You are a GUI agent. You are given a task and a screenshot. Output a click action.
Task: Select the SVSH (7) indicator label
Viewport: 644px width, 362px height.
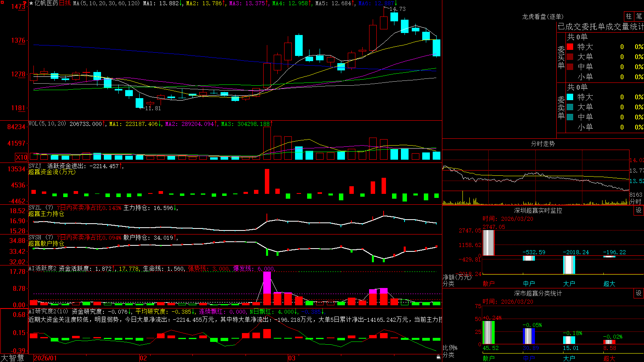point(41,237)
